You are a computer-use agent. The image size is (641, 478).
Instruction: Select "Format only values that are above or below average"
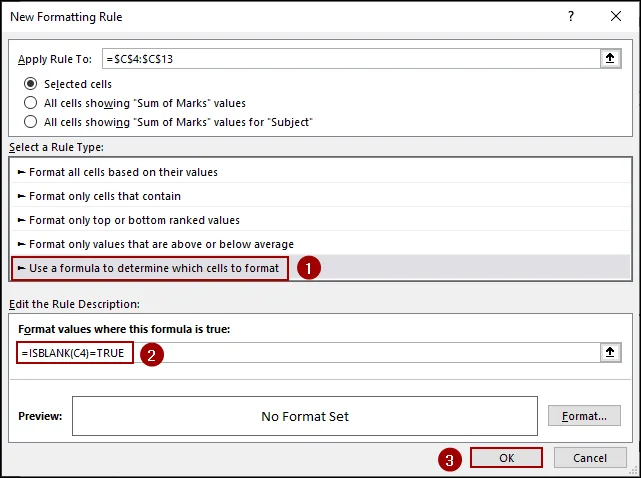[x=320, y=244]
